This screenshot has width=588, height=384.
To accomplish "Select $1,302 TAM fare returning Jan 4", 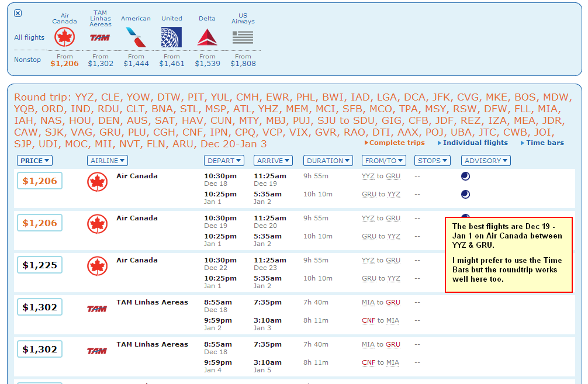I will click(x=40, y=349).
